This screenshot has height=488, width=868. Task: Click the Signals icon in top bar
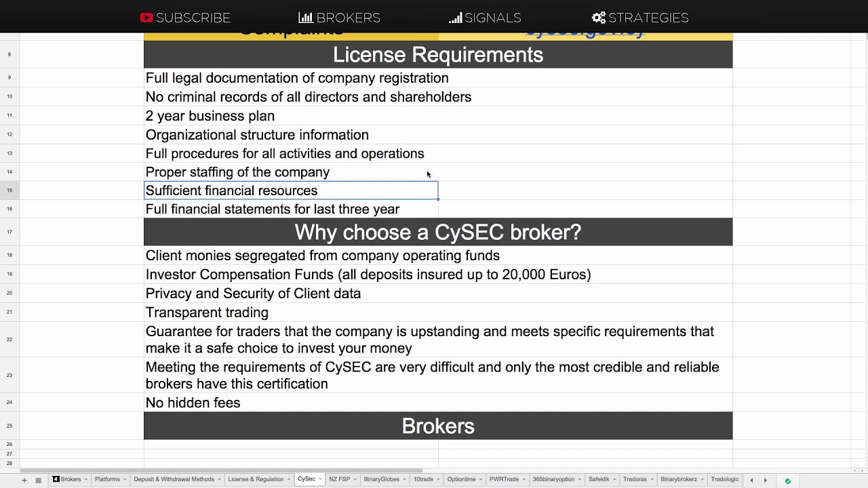[455, 18]
